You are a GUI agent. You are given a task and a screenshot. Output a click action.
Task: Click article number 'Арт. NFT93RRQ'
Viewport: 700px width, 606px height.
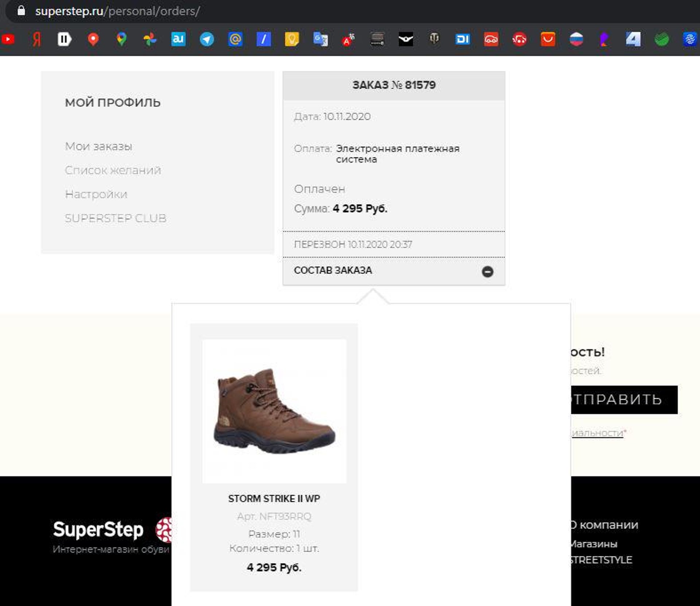click(x=274, y=516)
